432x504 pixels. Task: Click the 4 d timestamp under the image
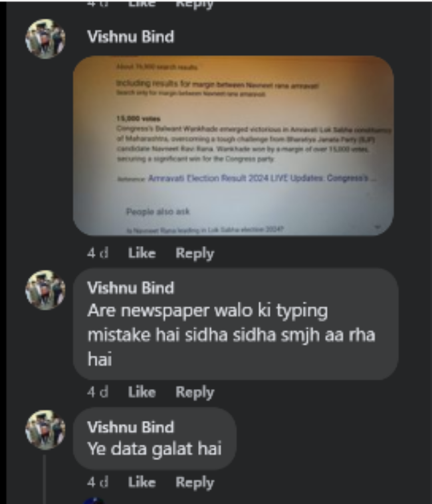click(x=98, y=253)
